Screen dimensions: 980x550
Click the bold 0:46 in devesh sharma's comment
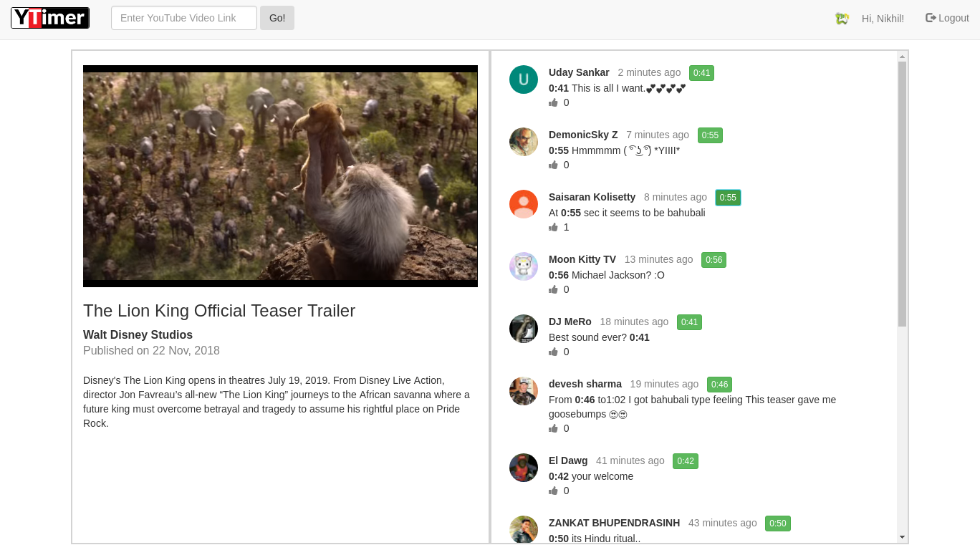(585, 400)
